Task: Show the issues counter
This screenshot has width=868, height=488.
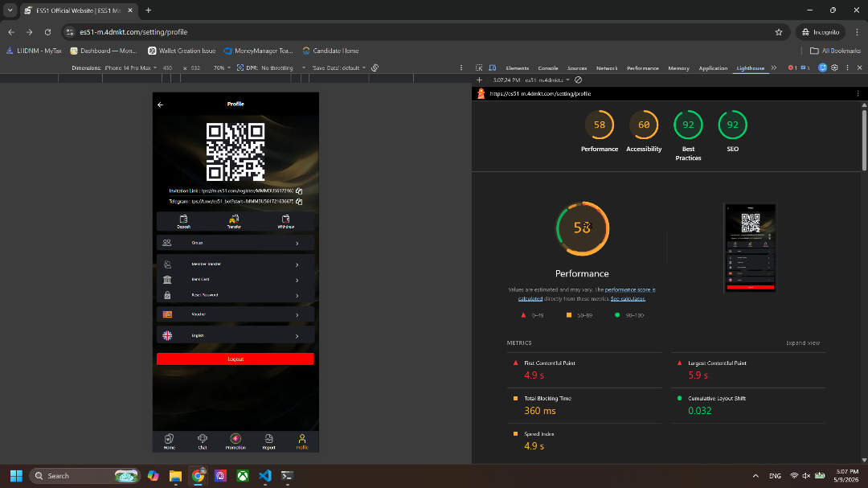Action: point(805,68)
